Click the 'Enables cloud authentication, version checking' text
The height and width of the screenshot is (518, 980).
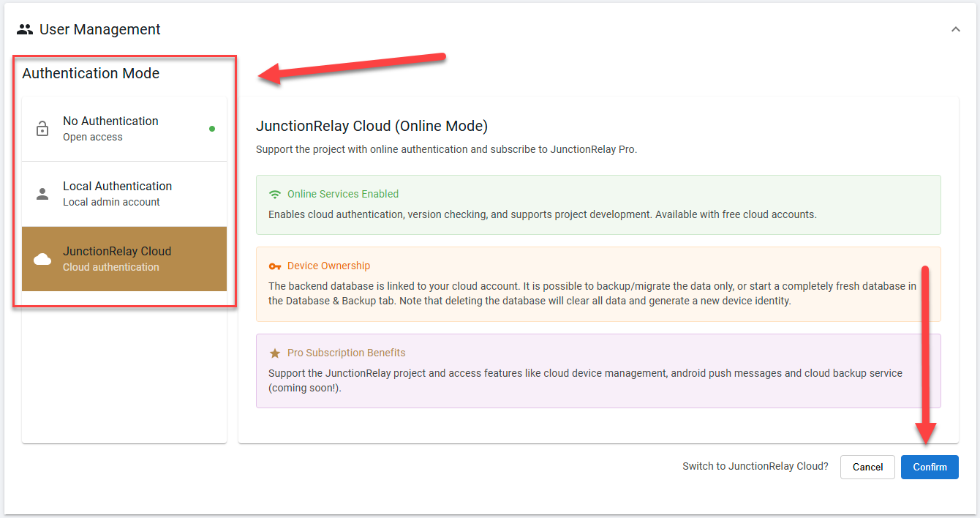(x=543, y=215)
